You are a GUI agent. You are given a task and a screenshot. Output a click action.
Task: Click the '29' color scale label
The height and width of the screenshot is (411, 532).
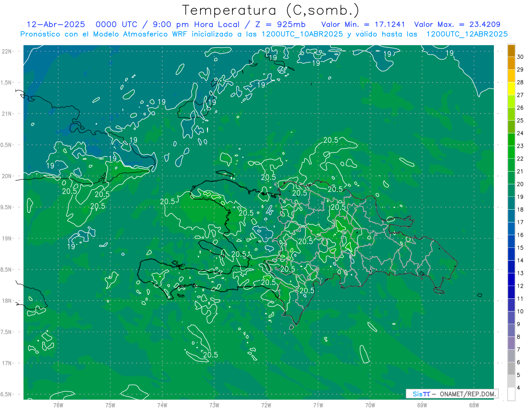click(520, 70)
